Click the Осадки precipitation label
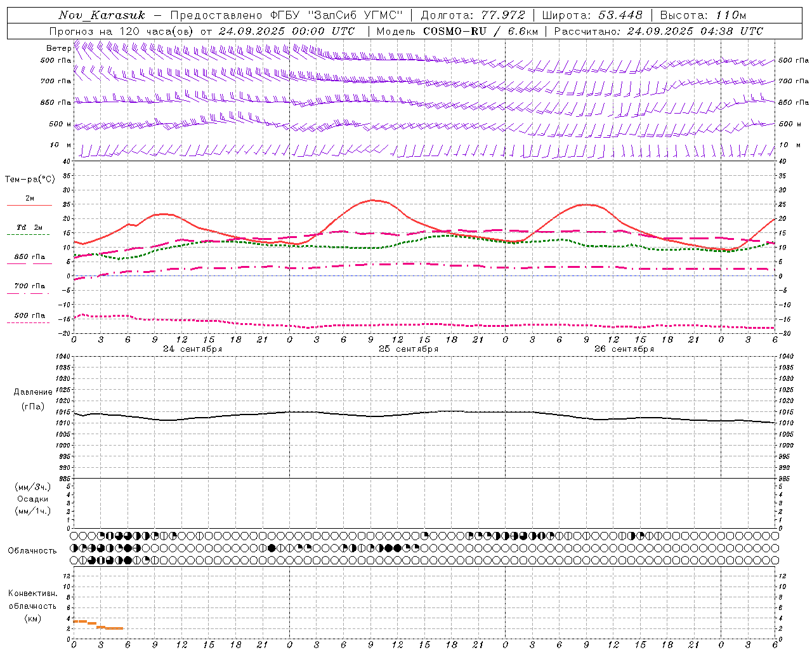812x650 pixels. [x=33, y=499]
